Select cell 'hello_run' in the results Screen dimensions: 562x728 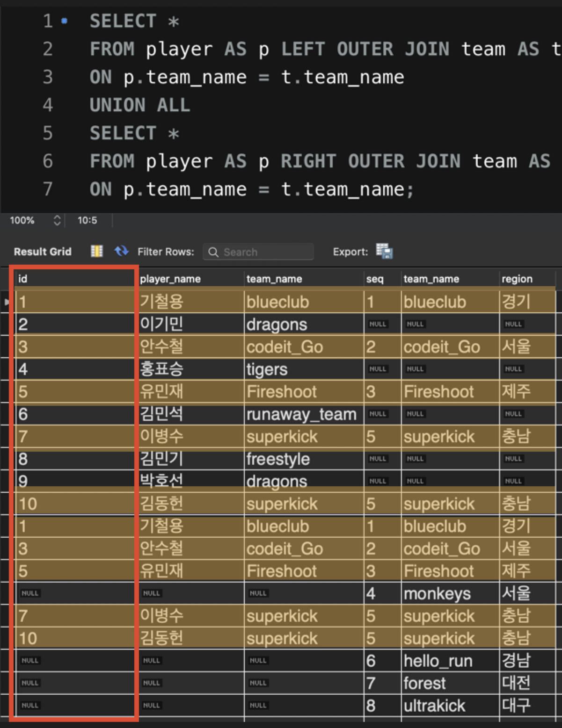click(x=450, y=661)
